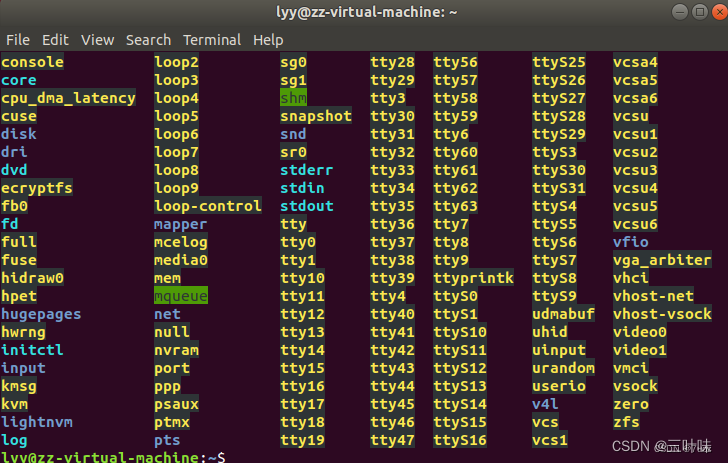The width and height of the screenshot is (728, 463).
Task: Click the 'console' device entry
Action: [x=32, y=62]
